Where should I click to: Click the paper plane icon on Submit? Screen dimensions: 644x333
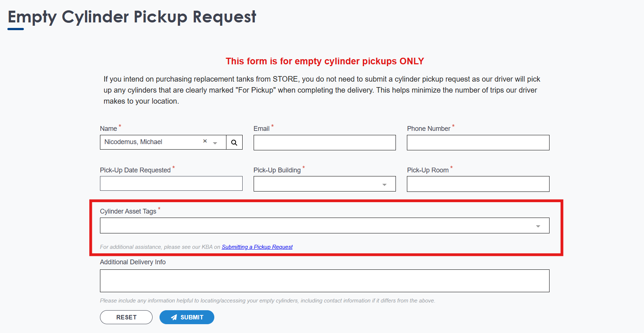174,317
